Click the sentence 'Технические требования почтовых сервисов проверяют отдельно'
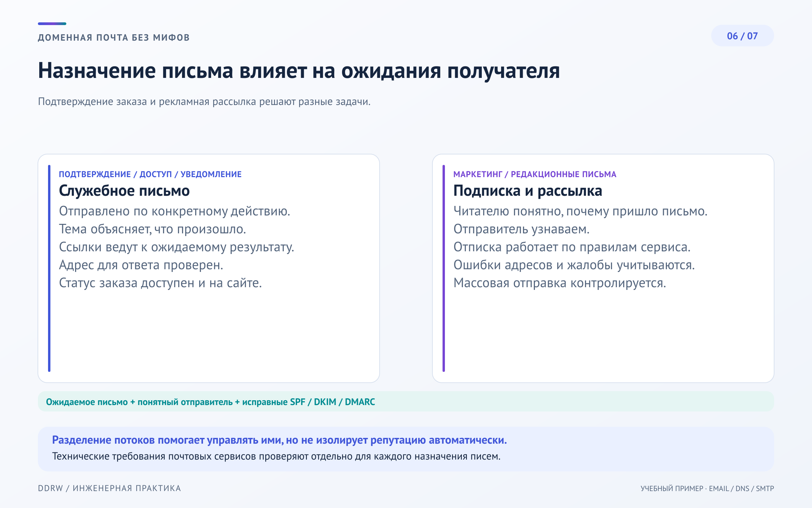The image size is (812, 508). 276,457
